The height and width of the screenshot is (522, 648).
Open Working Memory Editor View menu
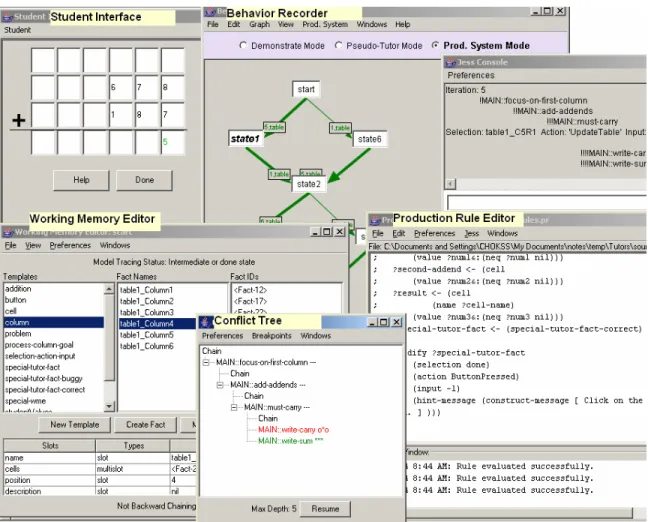pyautogui.click(x=33, y=246)
